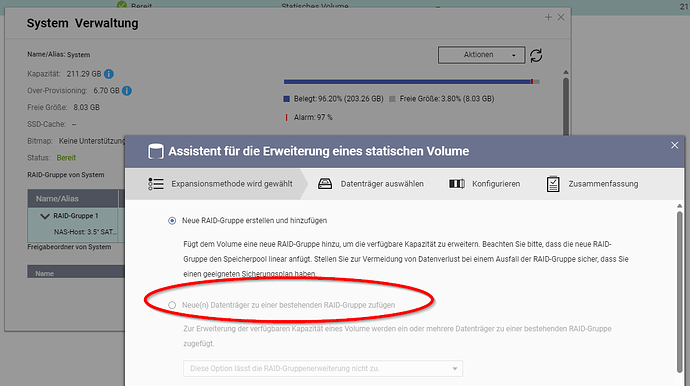Click the blue 'Belegt' legend swatch
690x386 pixels.
286,99
